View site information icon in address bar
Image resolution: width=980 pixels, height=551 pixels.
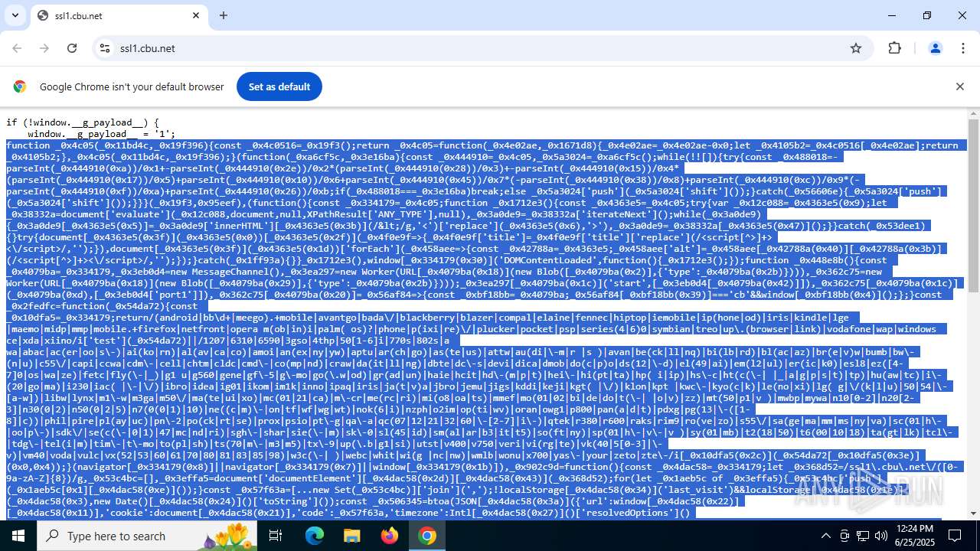pos(105,48)
